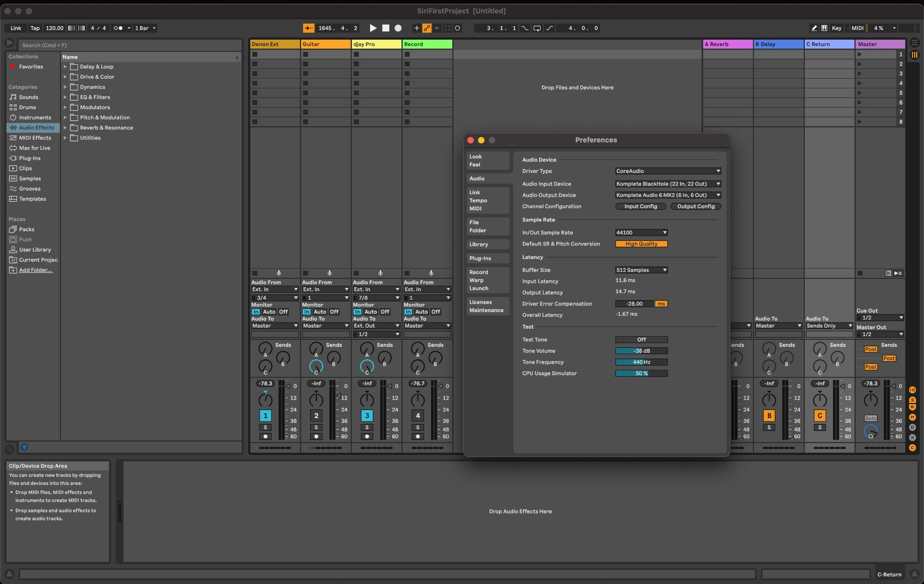The image size is (924, 584).
Task: Toggle the computer MIDI keyboard icon
Action: pyautogui.click(x=824, y=28)
